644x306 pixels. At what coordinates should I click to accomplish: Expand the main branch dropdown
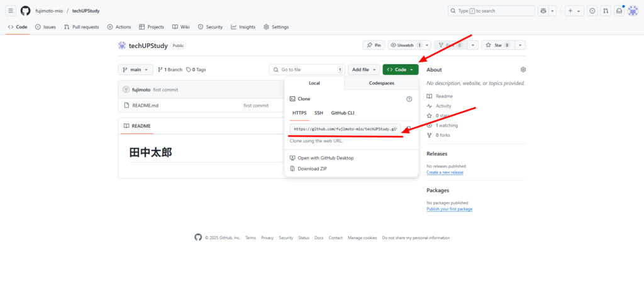(x=135, y=70)
